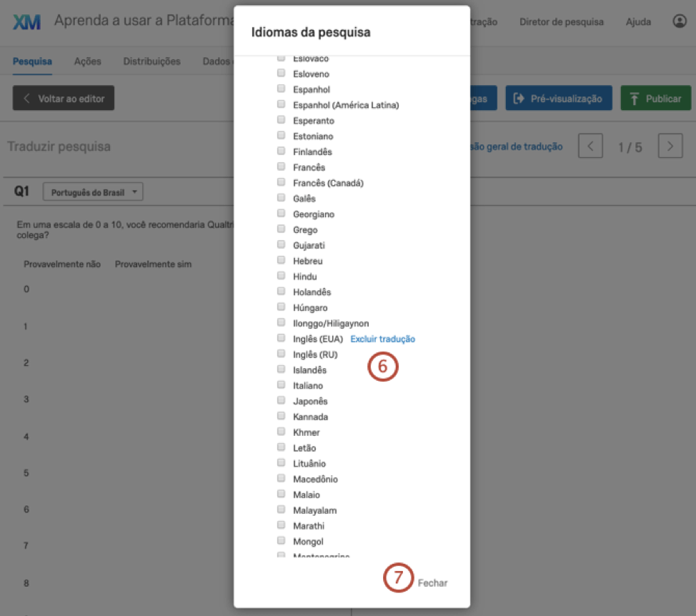Image resolution: width=696 pixels, height=616 pixels.
Task: Click the XM logo icon
Action: click(26, 21)
